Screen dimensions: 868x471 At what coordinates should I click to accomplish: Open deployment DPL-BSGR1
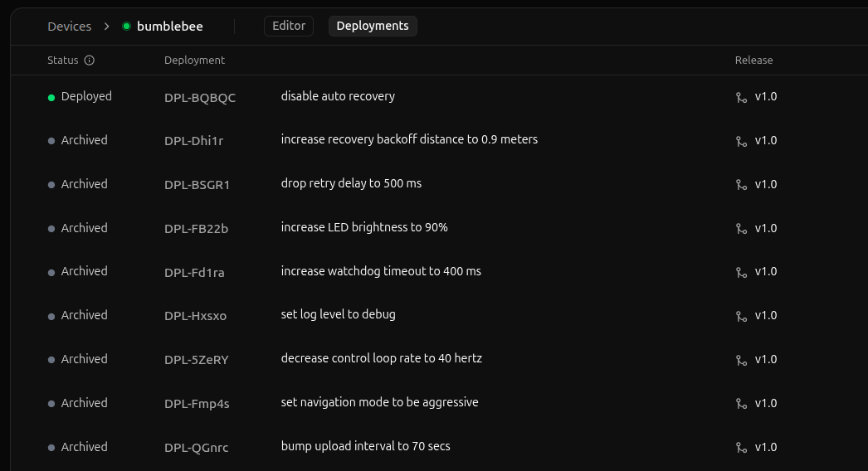coord(197,185)
